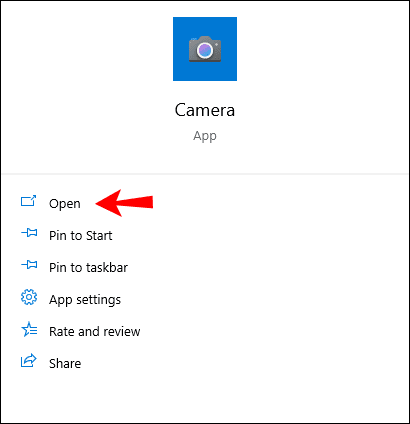Click the blue Camera app tile

tap(205, 49)
